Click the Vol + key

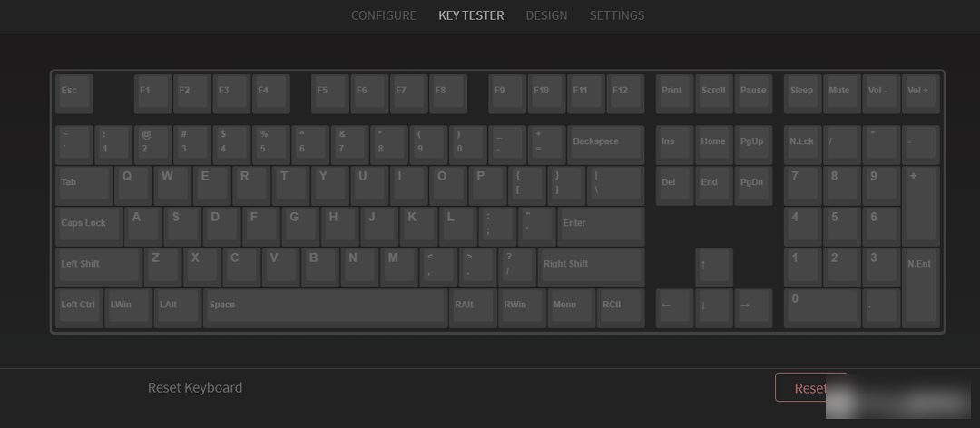pyautogui.click(x=921, y=93)
